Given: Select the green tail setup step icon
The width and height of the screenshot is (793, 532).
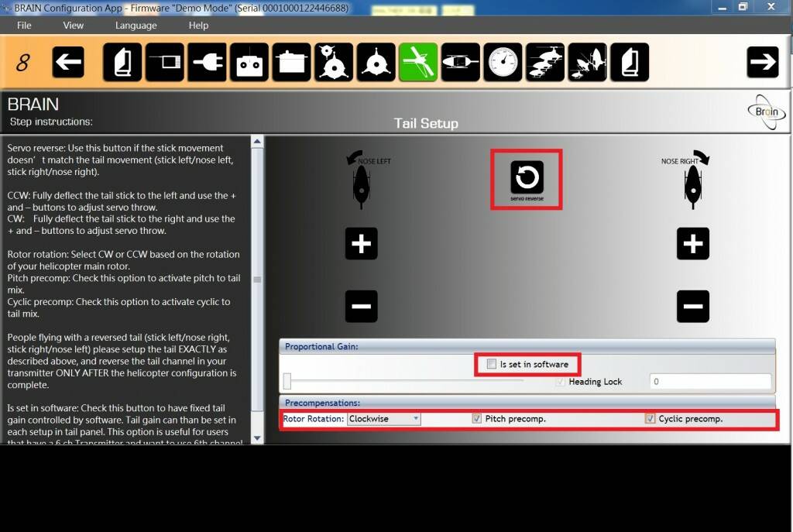Looking at the screenshot, I should tap(418, 62).
